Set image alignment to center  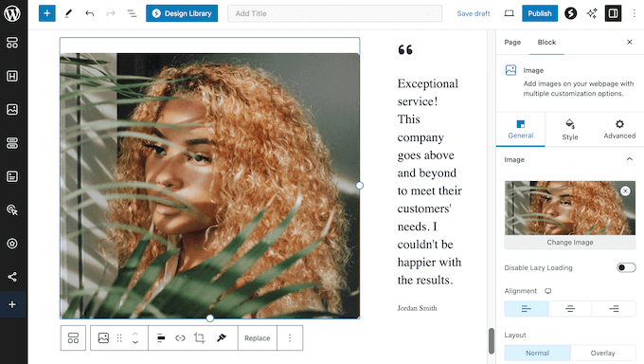pyautogui.click(x=570, y=309)
